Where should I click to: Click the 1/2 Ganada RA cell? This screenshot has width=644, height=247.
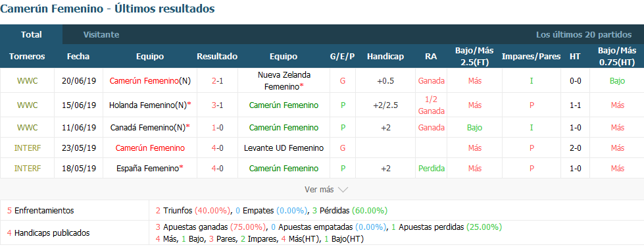coord(432,105)
